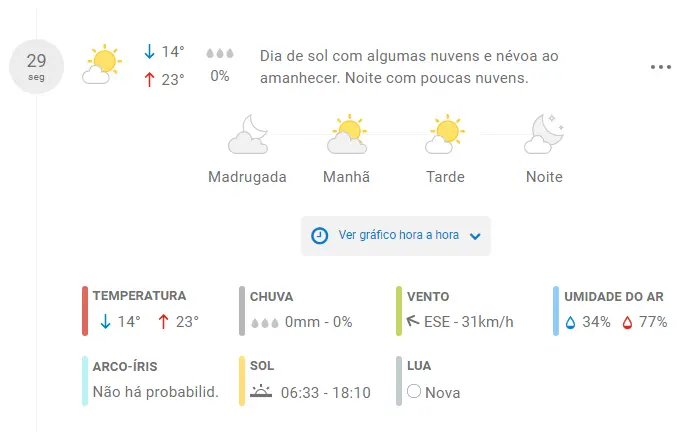Select the Tarde sunny weather icon
This screenshot has width=688, height=432.
[445, 134]
